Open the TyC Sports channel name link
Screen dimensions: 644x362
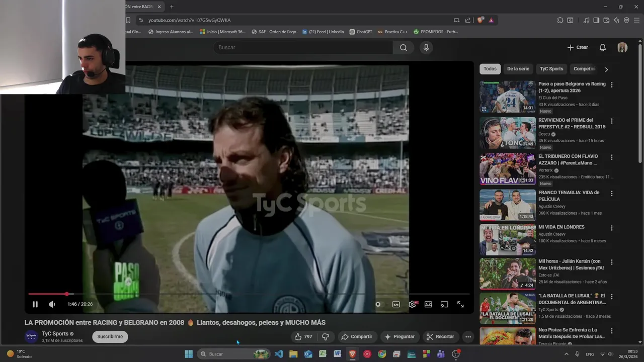click(55, 334)
